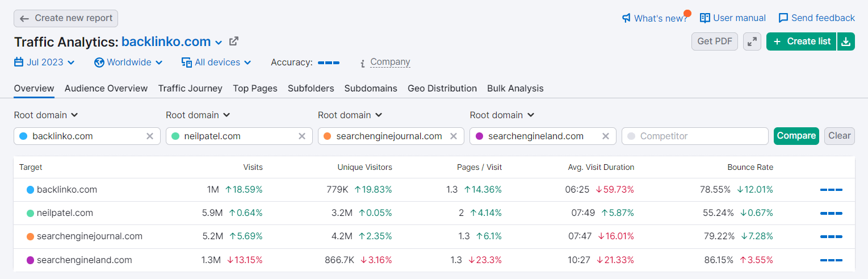This screenshot has width=868, height=279.
Task: Click the empty Competitor input field
Action: point(695,136)
